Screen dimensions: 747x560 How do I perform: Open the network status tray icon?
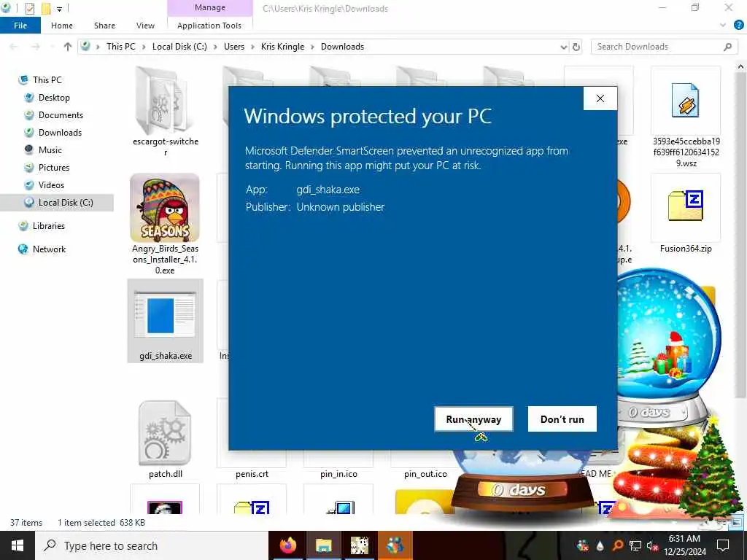635,545
